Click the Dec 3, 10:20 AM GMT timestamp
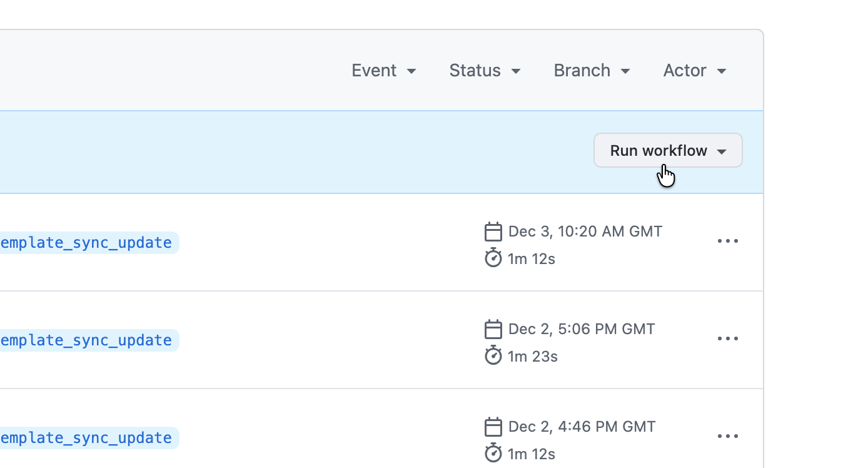 (585, 231)
